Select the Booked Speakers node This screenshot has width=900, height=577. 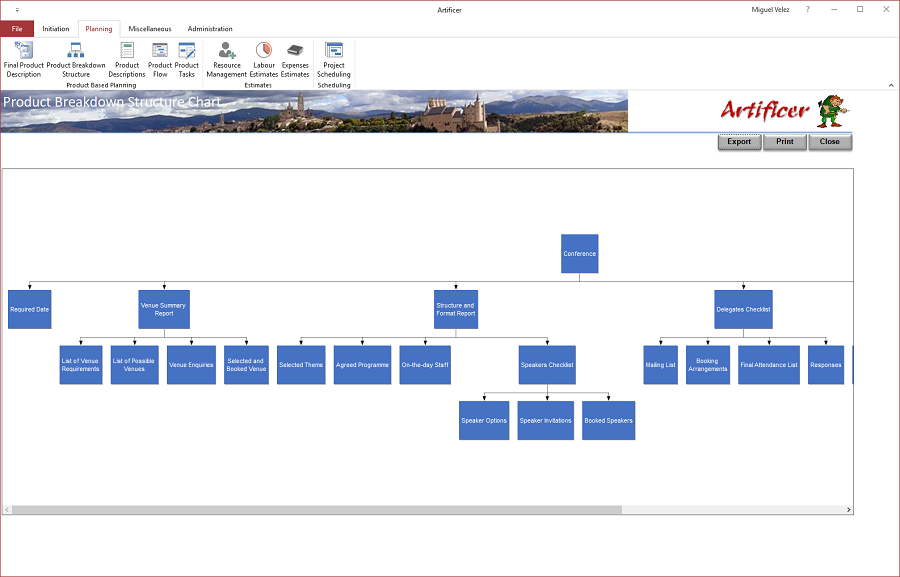pyautogui.click(x=608, y=421)
